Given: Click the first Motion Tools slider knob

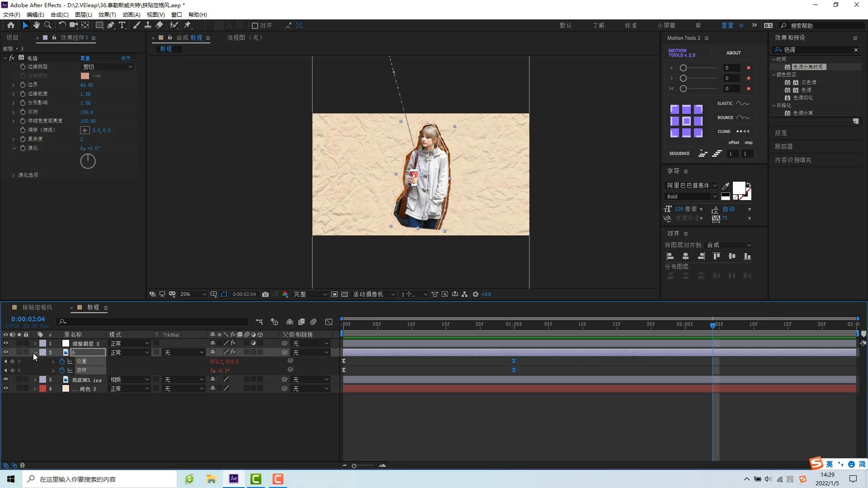Looking at the screenshot, I should pos(684,68).
